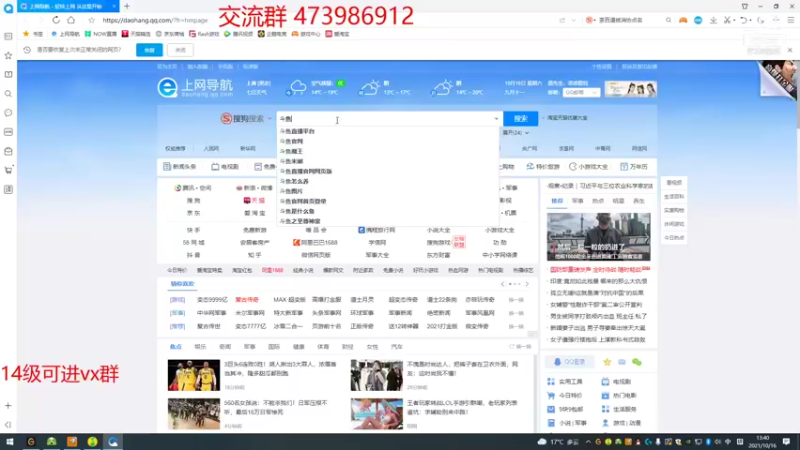Click the star favorites icon in the left sidebar
800x450 pixels.
point(8,55)
